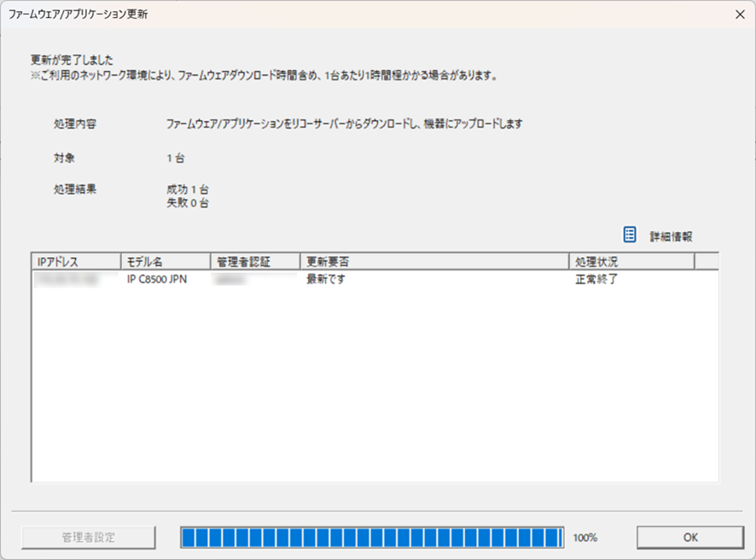The image size is (756, 560).
Task: Click the blank column header after 処理状況
Action: tap(706, 261)
